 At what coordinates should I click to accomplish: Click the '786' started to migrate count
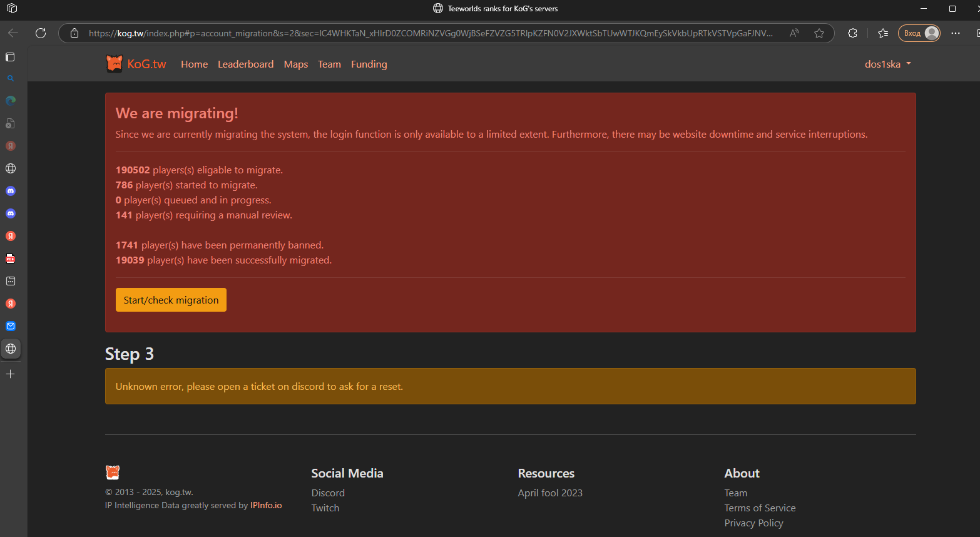[x=125, y=185]
